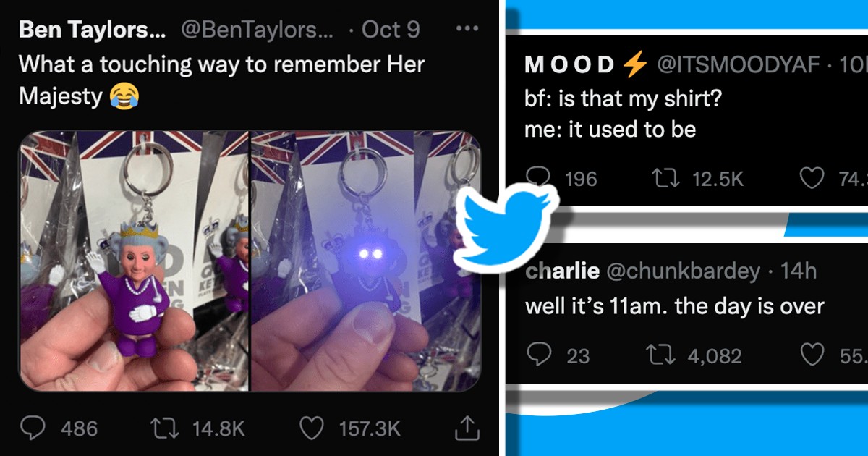
Task: Open the three-dot menu on Ben Taylors' tweet
Action: (468, 29)
